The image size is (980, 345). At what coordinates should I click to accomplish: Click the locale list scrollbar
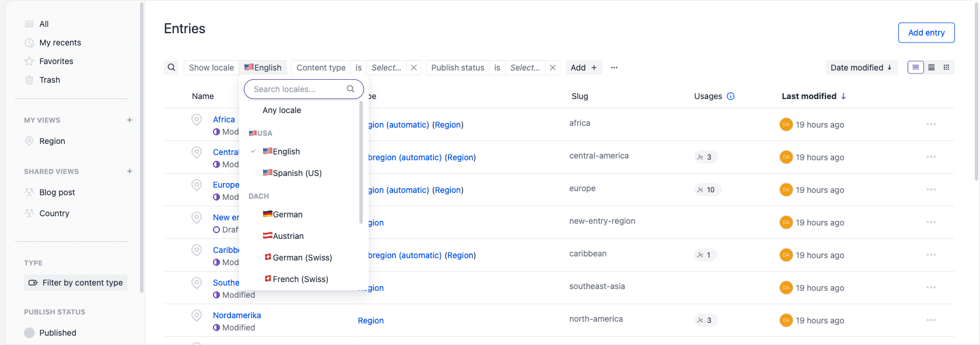[361, 163]
